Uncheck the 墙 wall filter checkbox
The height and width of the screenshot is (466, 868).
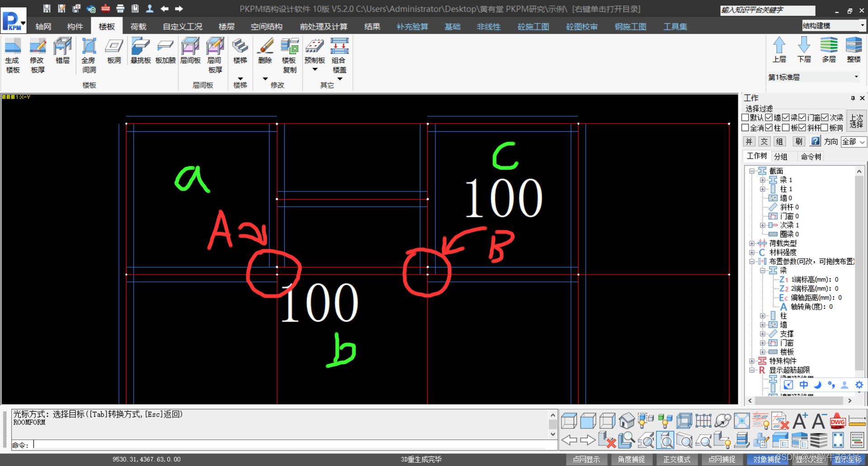coord(769,118)
